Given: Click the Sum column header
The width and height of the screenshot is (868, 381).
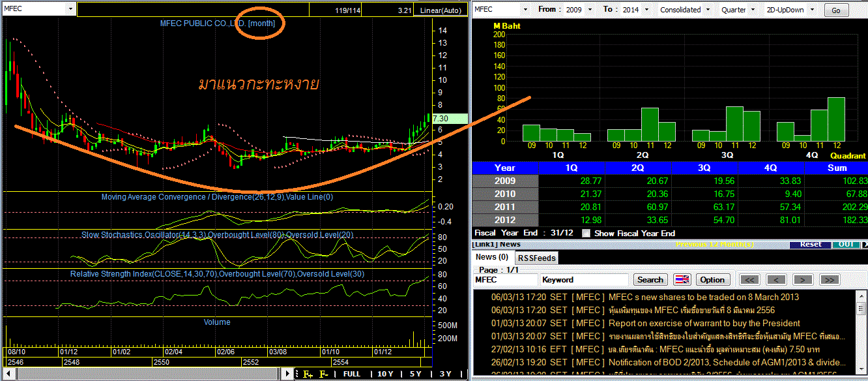Looking at the screenshot, I should click(x=836, y=168).
